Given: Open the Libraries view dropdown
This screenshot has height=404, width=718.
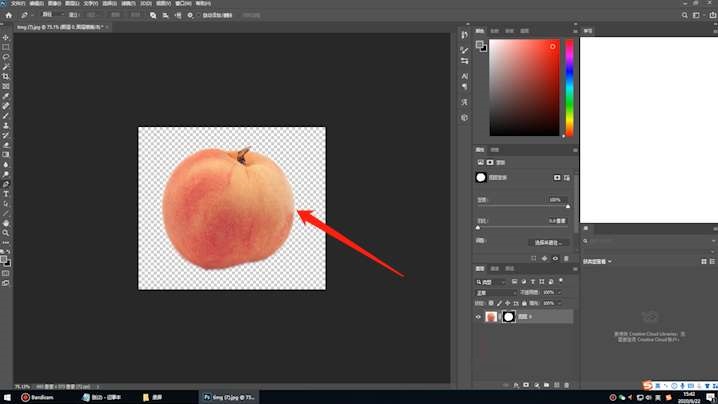Looking at the screenshot, I should 597,262.
